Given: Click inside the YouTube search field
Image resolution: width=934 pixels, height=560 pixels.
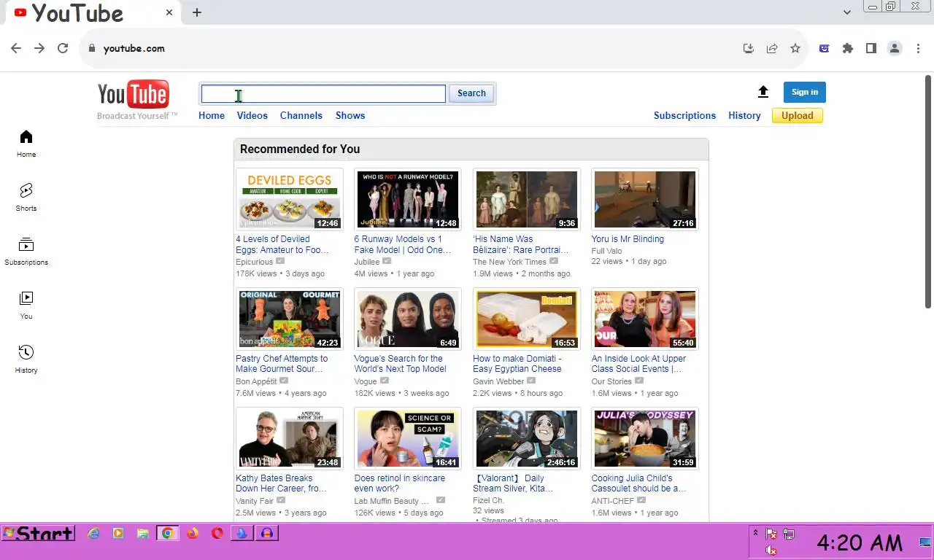Looking at the screenshot, I should coord(323,93).
